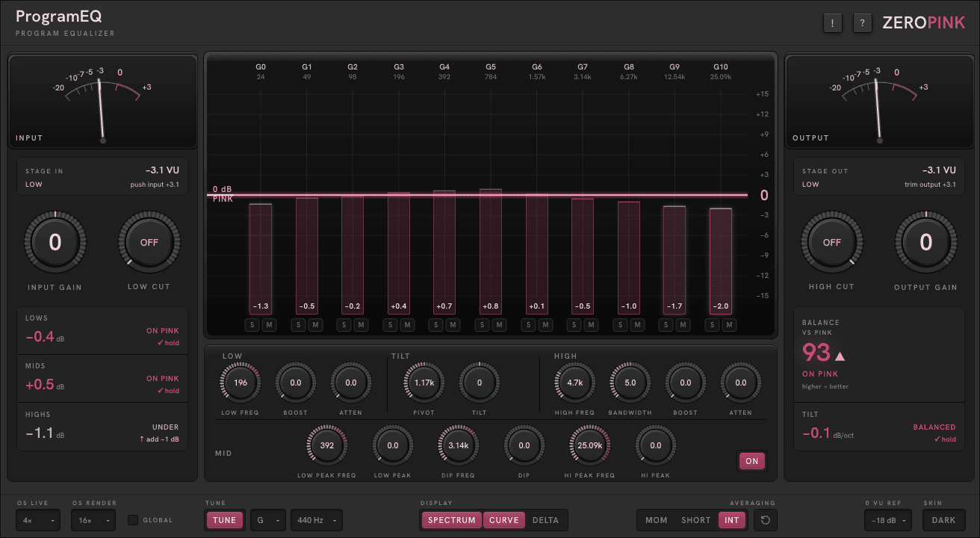Image resolution: width=980 pixels, height=538 pixels.
Task: Switch averaging to INT
Action: point(732,520)
